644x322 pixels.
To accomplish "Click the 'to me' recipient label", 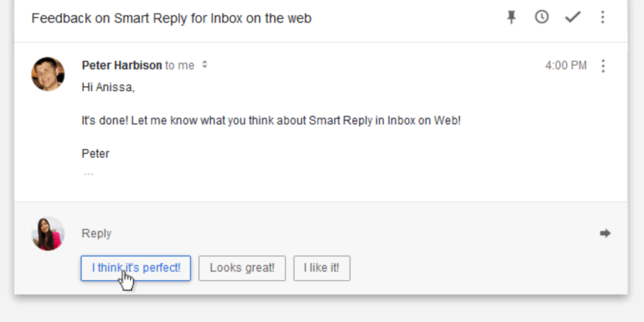I will coord(179,65).
